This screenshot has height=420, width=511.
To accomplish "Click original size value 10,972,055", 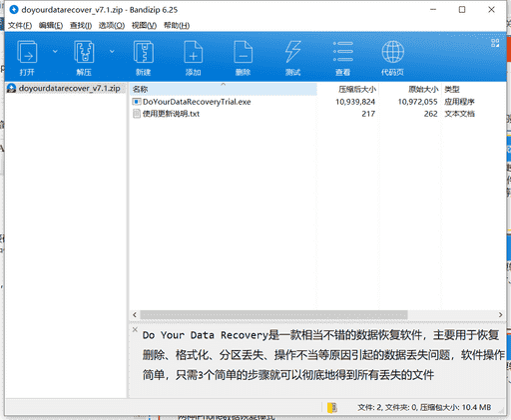I will (417, 102).
